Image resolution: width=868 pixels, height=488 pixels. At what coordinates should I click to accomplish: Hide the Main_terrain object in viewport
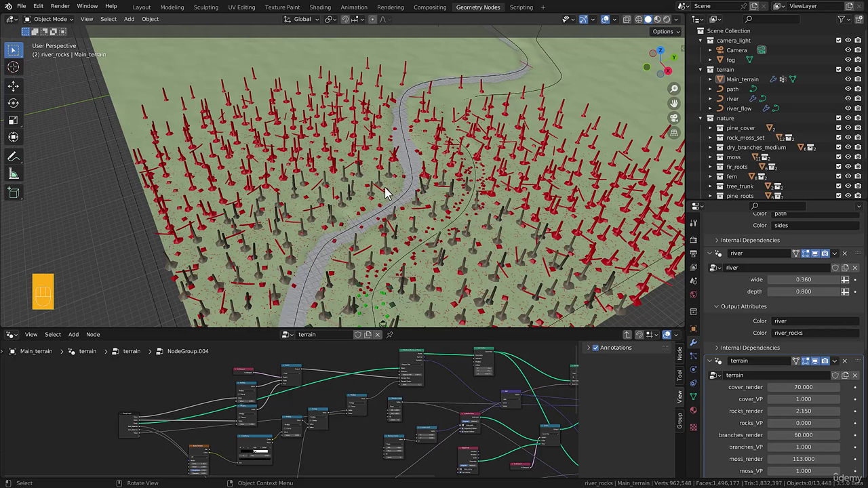click(x=848, y=79)
